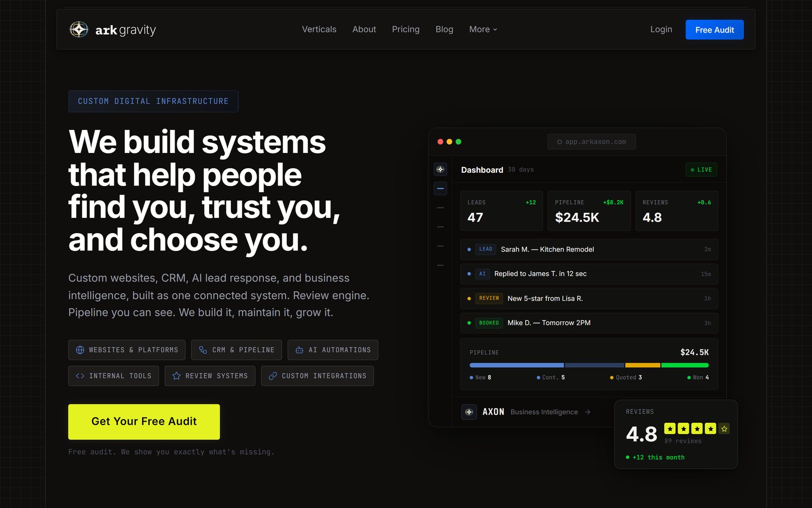The height and width of the screenshot is (508, 812).
Task: Open the Pipeline $24.5K stat card
Action: coord(589,211)
